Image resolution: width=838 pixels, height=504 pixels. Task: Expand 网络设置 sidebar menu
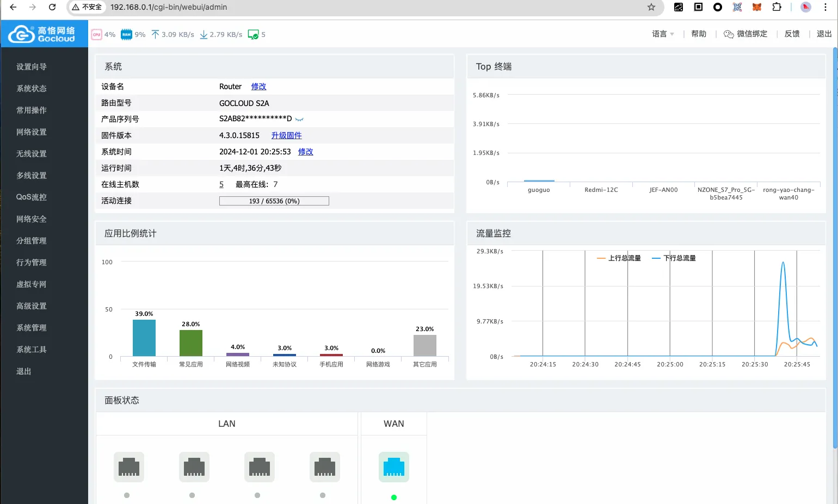coord(32,132)
